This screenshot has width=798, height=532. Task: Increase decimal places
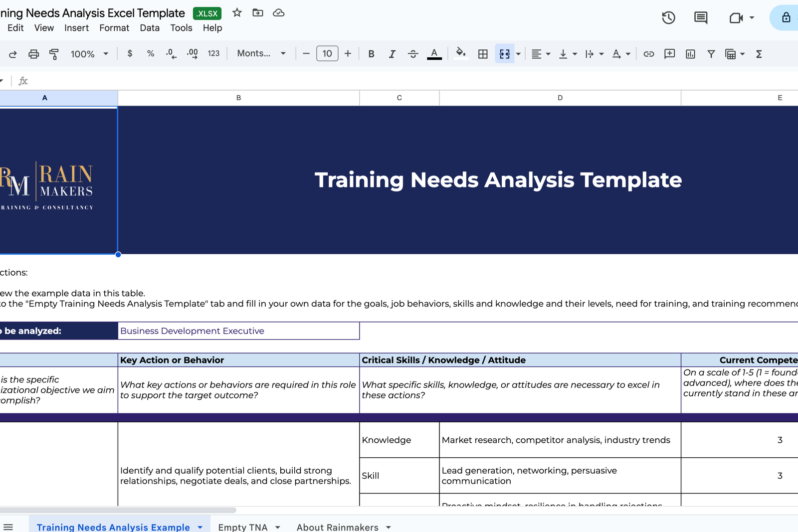pyautogui.click(x=193, y=54)
